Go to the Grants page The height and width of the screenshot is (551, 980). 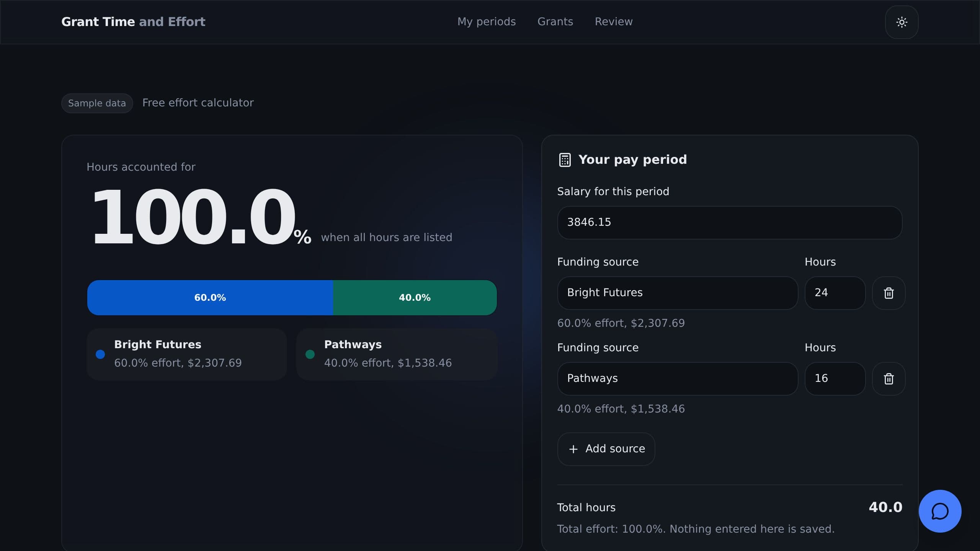click(x=555, y=22)
